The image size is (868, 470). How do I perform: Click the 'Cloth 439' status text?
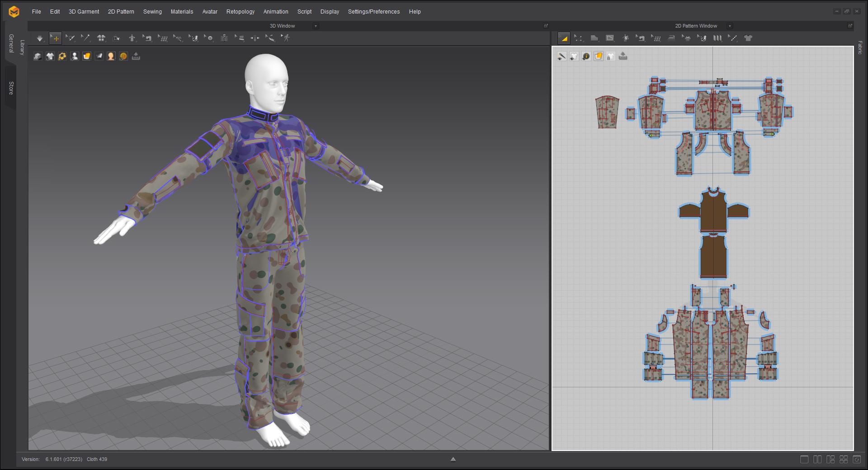[x=97, y=459]
